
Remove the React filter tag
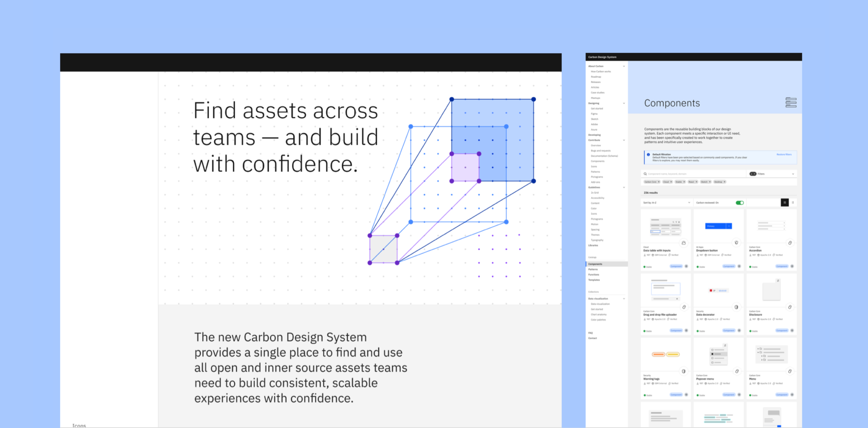(697, 182)
